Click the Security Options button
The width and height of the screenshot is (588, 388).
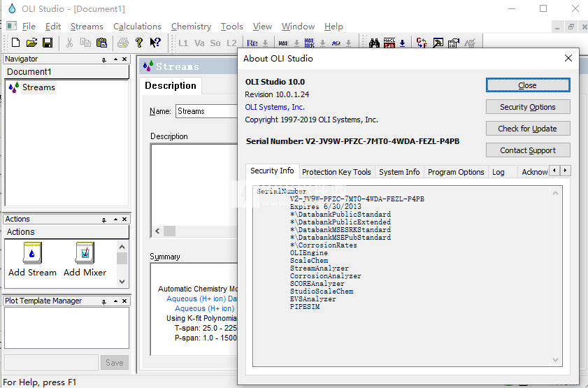coord(528,107)
